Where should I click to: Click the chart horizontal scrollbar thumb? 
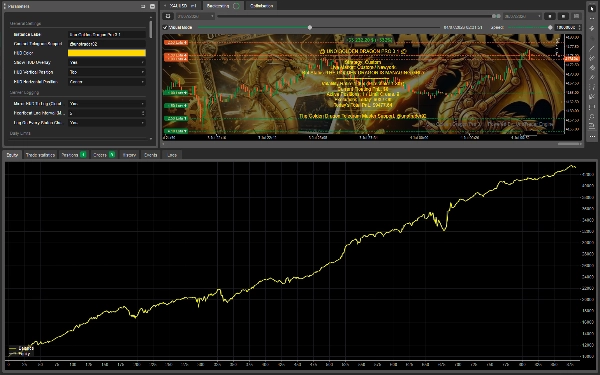coord(569,144)
